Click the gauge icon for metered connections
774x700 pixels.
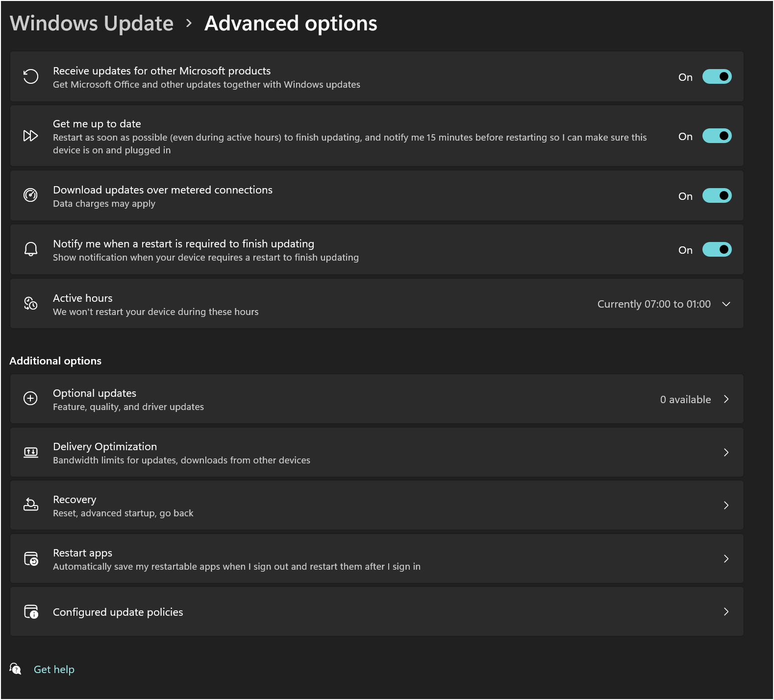point(31,195)
